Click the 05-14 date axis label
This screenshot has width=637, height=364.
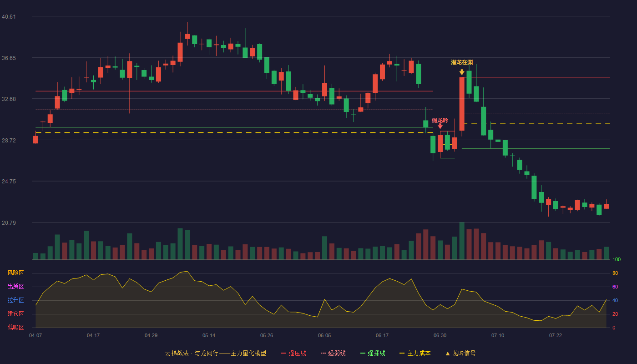209,335
